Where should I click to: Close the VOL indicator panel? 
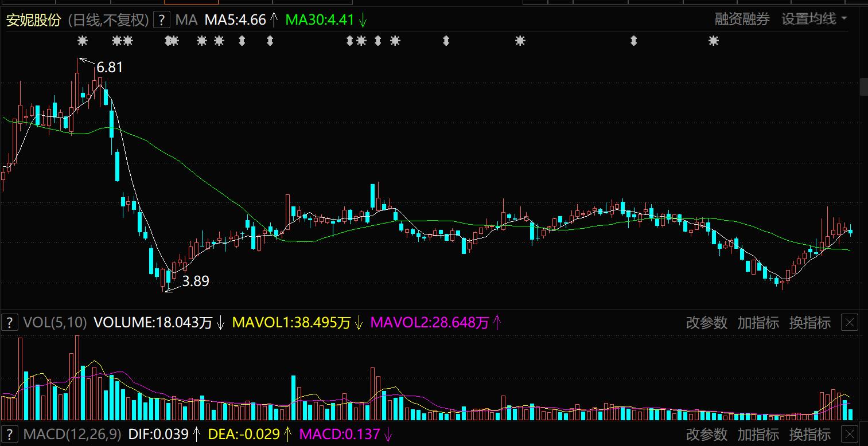(x=850, y=323)
